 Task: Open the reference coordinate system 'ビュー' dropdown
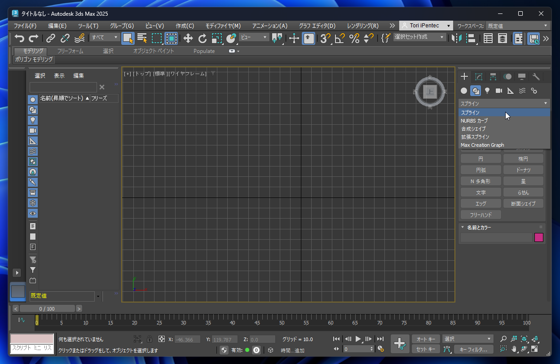coord(254,37)
